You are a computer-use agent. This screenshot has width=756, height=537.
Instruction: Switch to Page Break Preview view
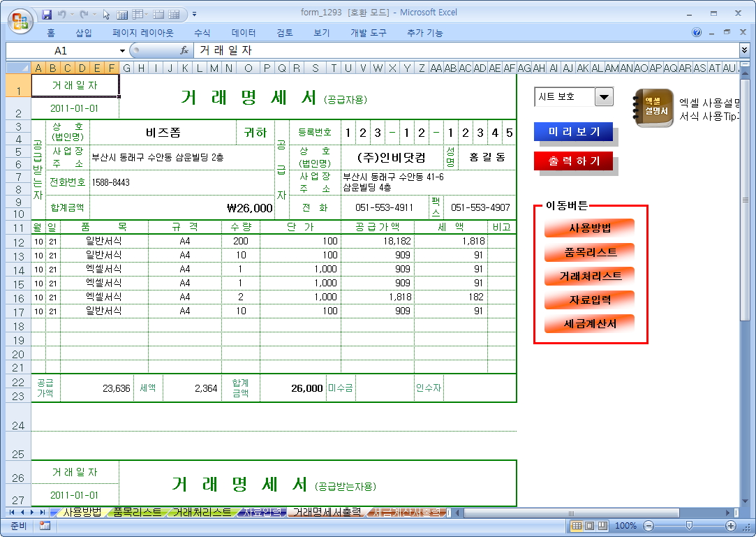click(602, 526)
